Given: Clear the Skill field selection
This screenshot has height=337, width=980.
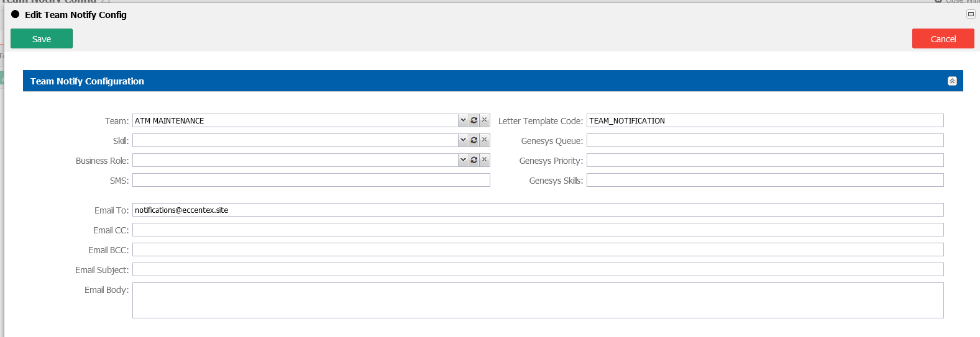Looking at the screenshot, I should 485,140.
